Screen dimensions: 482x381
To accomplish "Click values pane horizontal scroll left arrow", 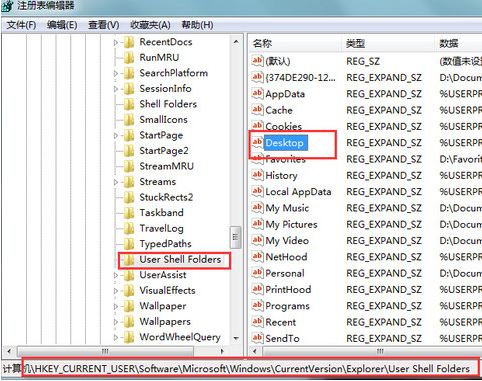I will [x=255, y=351].
